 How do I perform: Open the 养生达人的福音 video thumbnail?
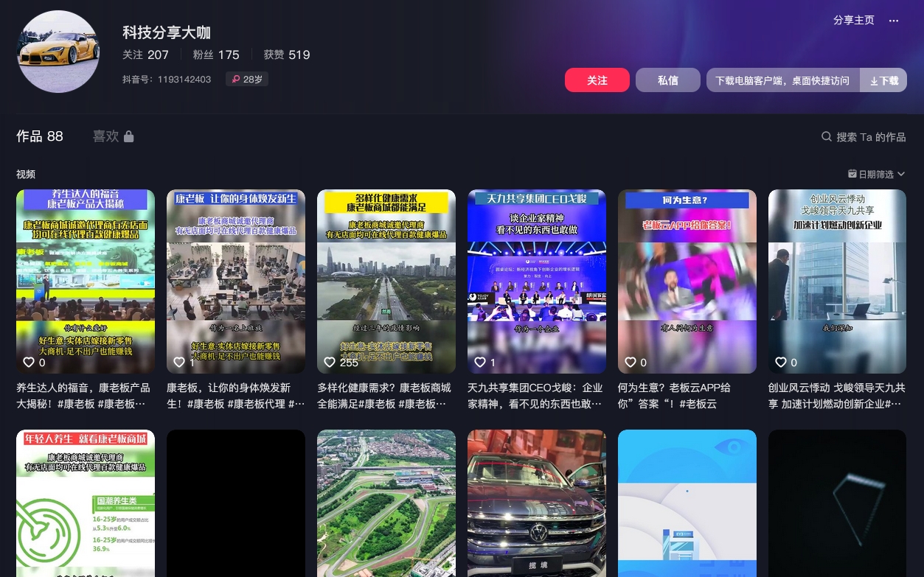(86, 281)
